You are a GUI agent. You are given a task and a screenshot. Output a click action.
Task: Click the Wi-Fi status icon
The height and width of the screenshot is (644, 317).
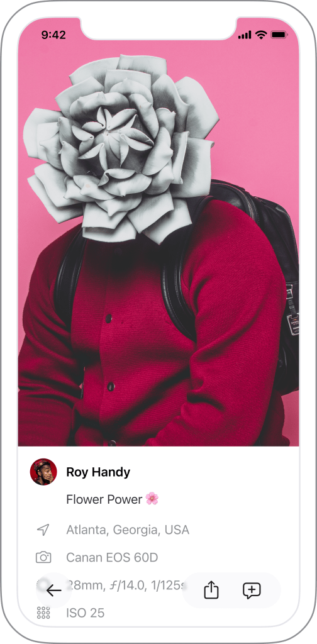[x=261, y=35]
